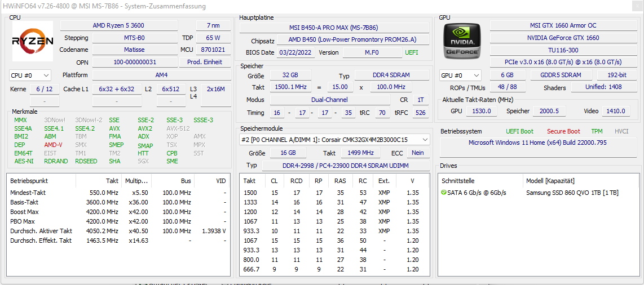Click the L1 cache 6x32 + 6x32 value
Viewport: 644px width, 285px height.
click(117, 89)
